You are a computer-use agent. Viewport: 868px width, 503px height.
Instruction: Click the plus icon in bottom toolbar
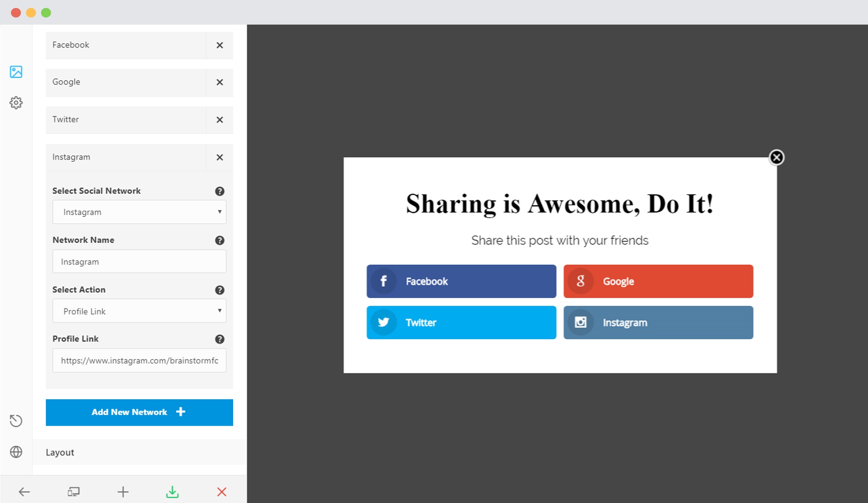pyautogui.click(x=123, y=492)
